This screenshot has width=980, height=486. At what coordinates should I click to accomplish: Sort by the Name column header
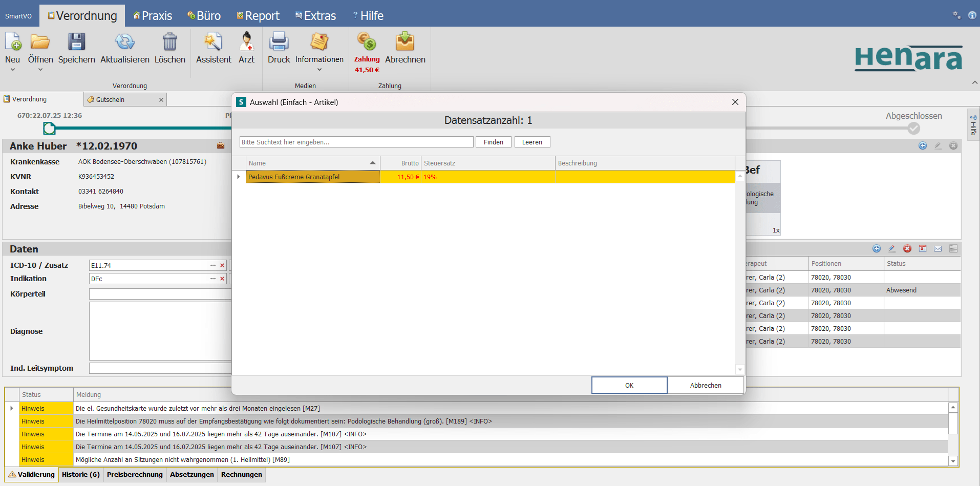click(x=312, y=163)
